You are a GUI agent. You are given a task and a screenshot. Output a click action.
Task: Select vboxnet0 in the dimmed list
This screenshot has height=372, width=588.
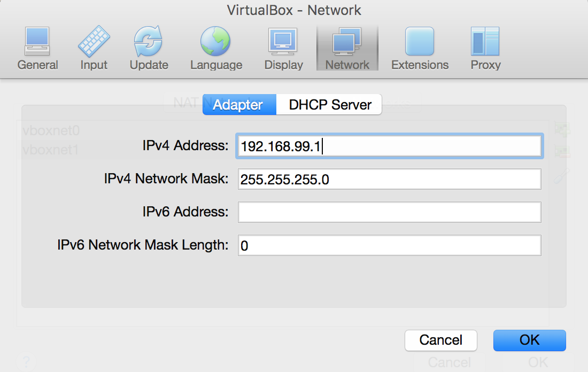tap(51, 130)
